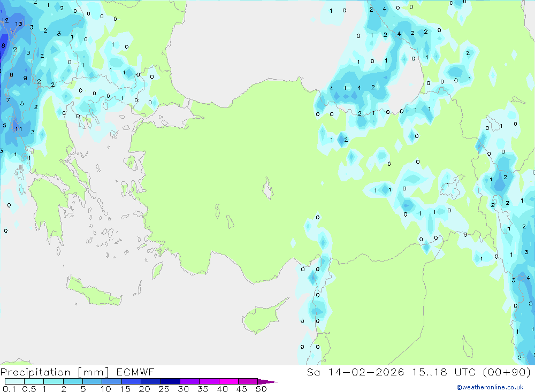
Task: Click the map value '9' in the west
Action: point(25,78)
